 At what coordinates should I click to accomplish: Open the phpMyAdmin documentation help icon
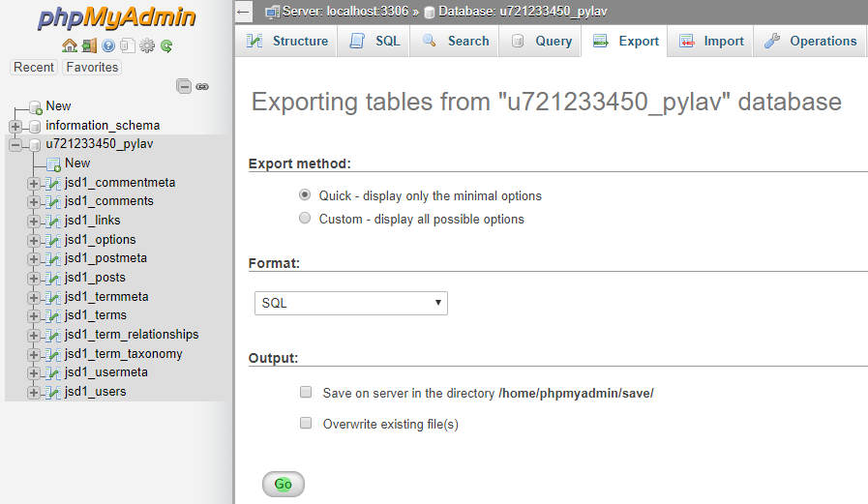coord(108,45)
